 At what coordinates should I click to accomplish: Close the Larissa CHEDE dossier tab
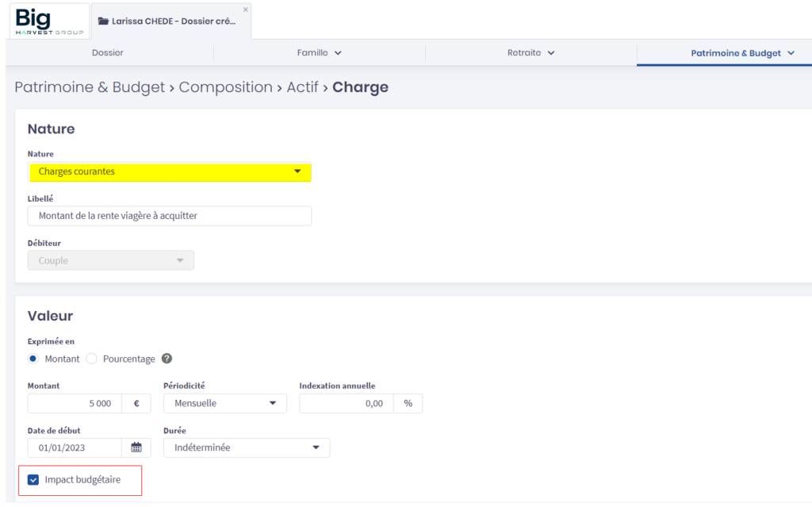tap(245, 10)
